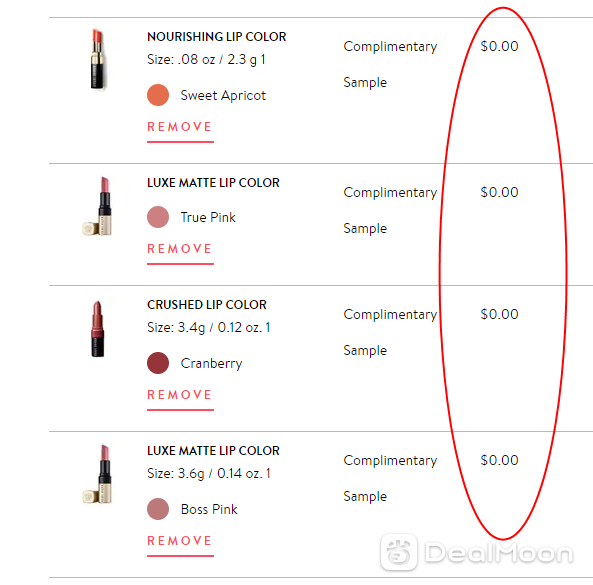Click the Sweet Apricot shade name
Image resolution: width=593 pixels, height=585 pixels.
pyautogui.click(x=223, y=95)
